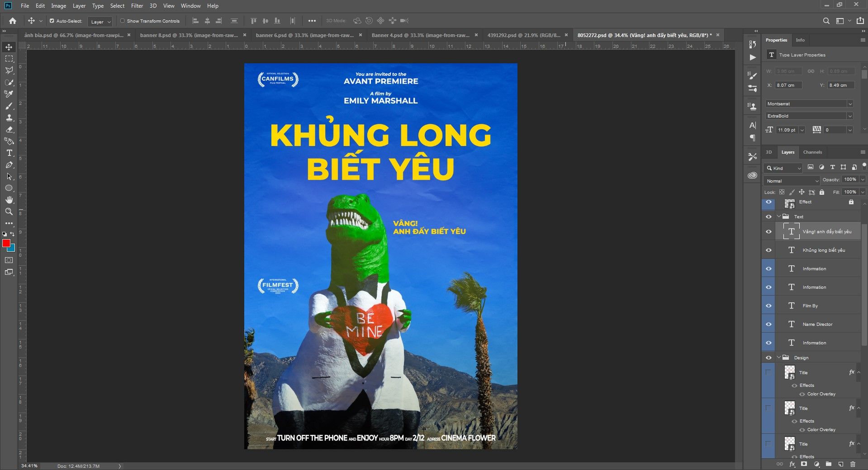Switch to the Channels tab
868x470 pixels.
[812, 152]
